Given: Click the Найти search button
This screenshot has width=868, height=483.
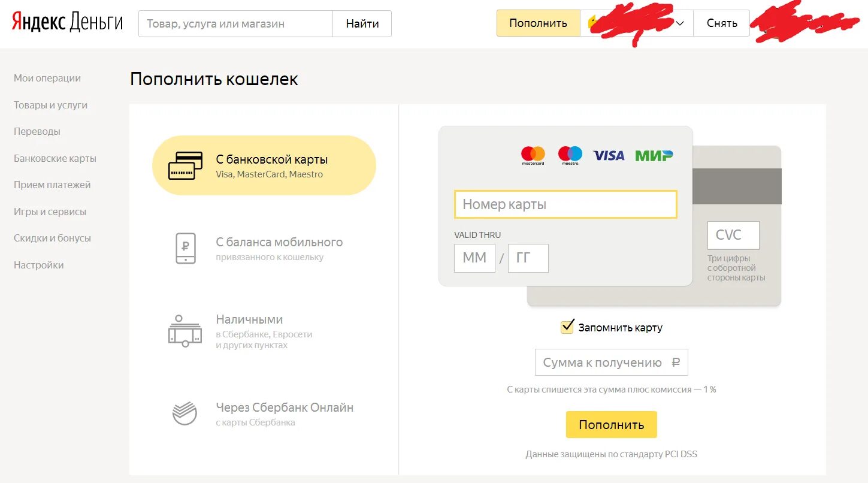Looking at the screenshot, I should [362, 23].
